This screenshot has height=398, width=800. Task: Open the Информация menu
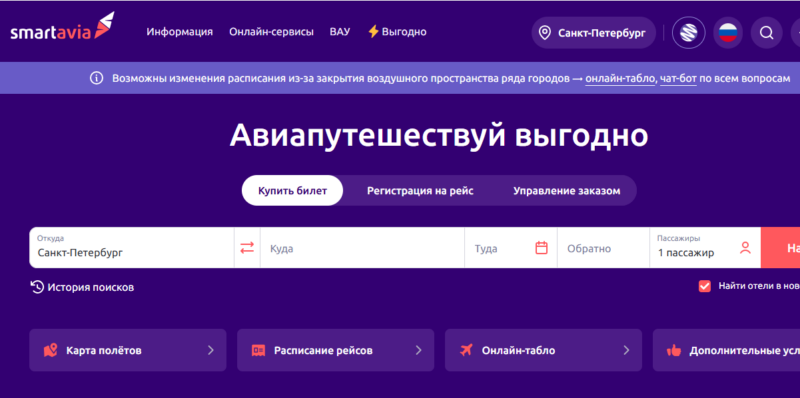tap(180, 32)
